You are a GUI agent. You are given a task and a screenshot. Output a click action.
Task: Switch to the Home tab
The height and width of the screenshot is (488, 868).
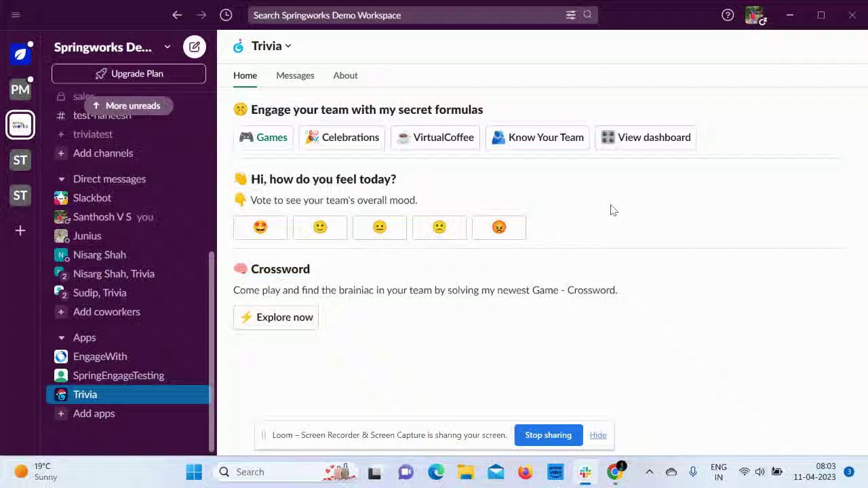(x=245, y=75)
